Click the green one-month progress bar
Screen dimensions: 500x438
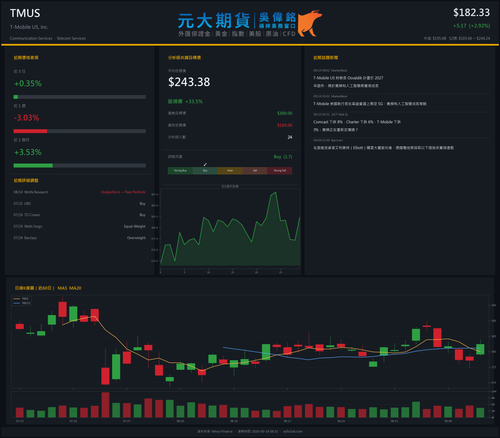point(33,166)
